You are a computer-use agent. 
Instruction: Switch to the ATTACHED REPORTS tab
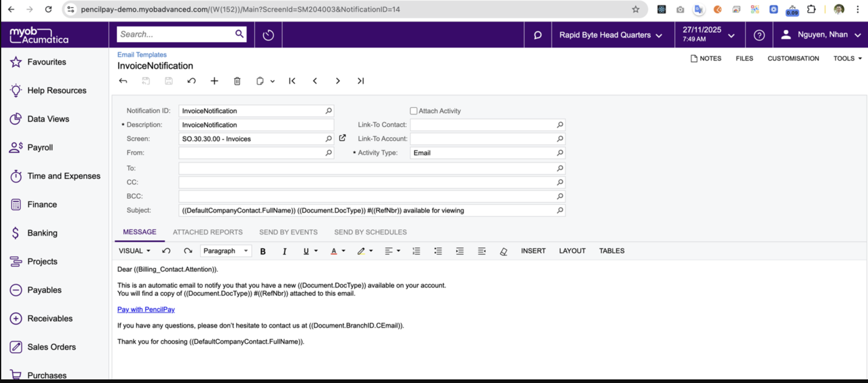pyautogui.click(x=208, y=232)
